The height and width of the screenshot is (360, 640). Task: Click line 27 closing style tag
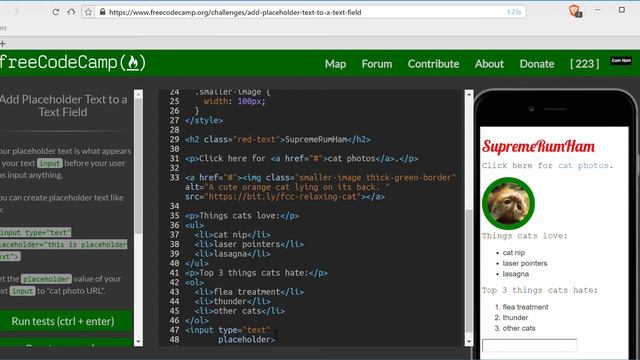(x=204, y=121)
